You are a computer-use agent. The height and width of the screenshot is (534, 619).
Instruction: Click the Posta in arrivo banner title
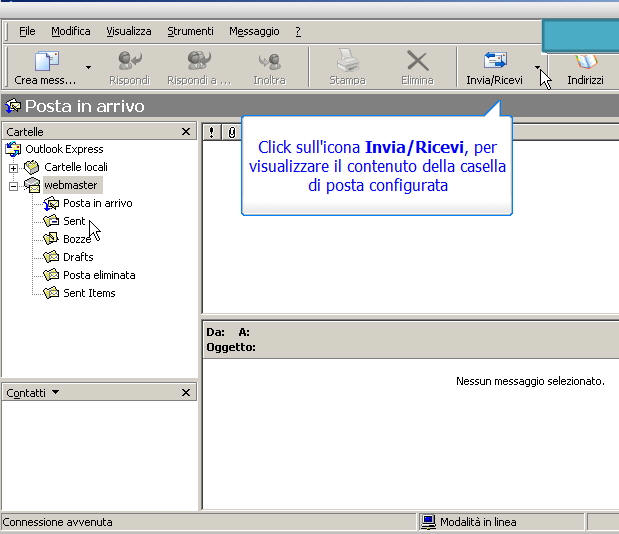coord(85,106)
